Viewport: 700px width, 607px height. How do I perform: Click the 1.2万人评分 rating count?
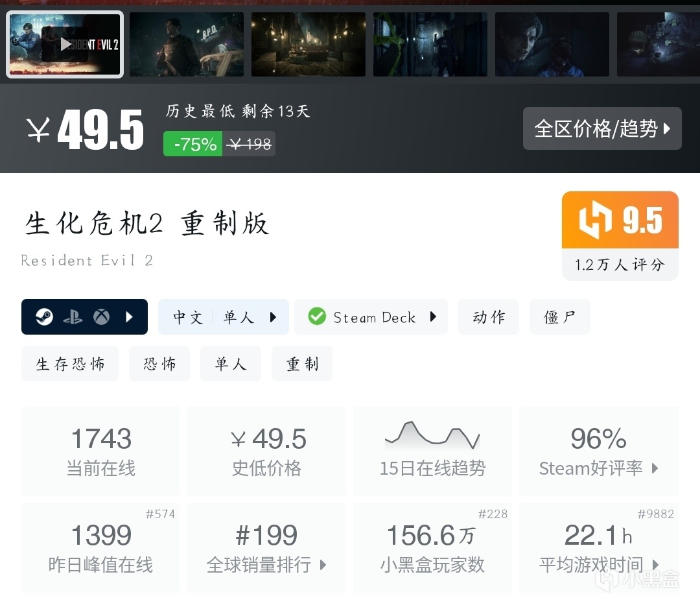[x=620, y=265]
